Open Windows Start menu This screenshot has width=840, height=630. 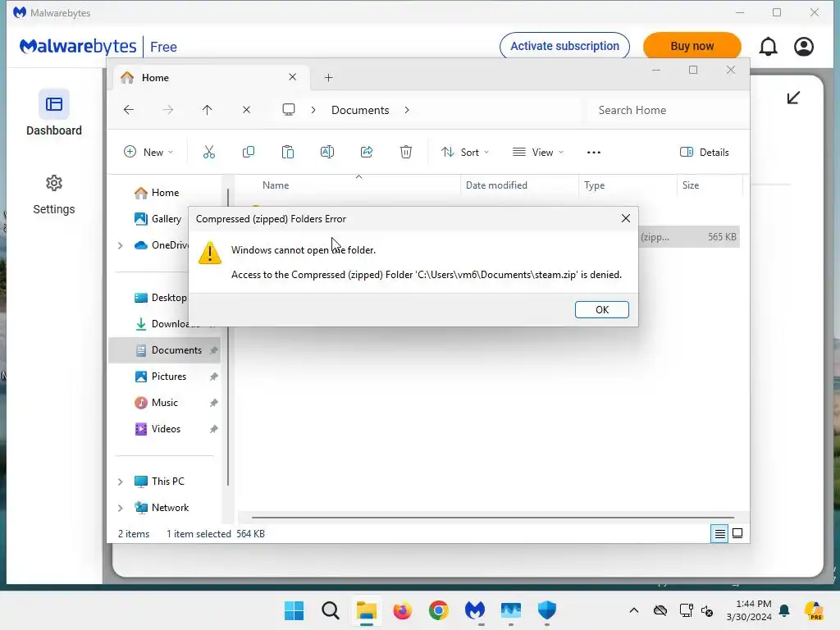(294, 610)
